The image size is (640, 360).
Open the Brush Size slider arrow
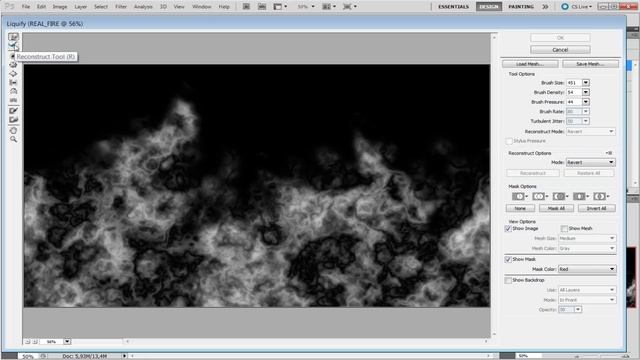point(586,82)
